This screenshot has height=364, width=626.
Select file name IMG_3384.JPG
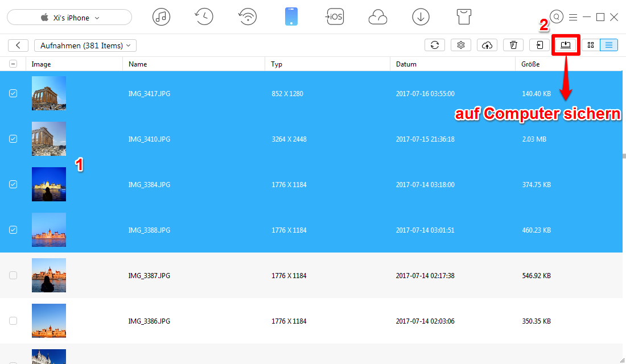click(x=149, y=185)
